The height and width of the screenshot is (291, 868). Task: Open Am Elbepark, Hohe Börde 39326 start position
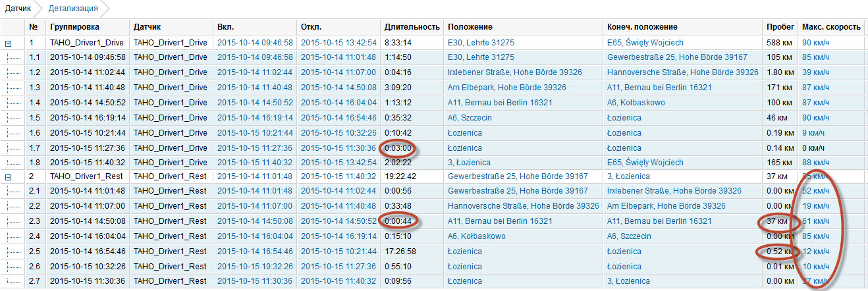coord(506,87)
